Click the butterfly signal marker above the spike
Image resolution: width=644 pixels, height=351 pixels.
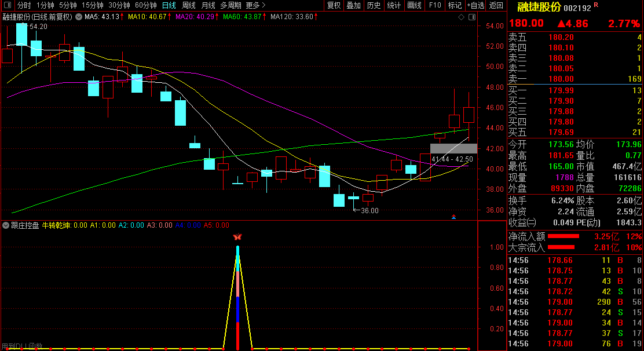237,237
